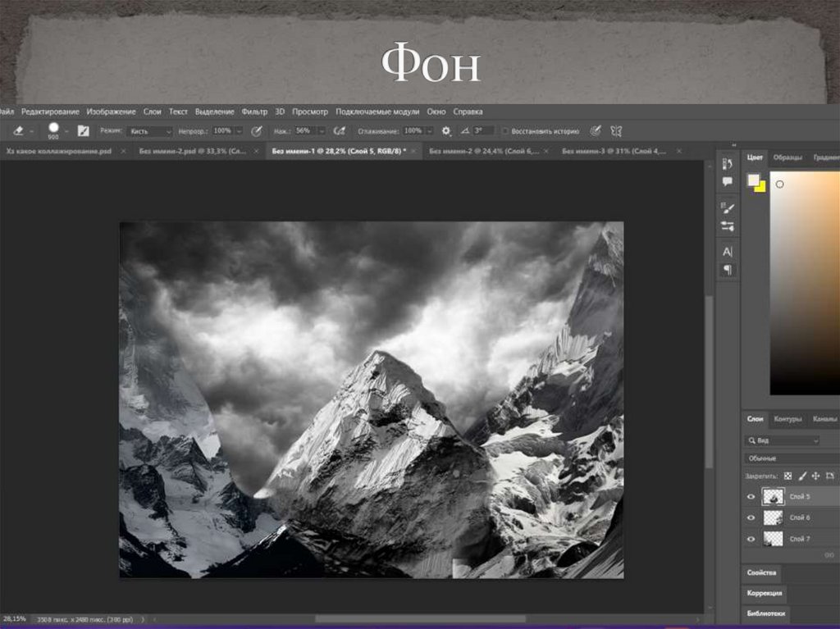The image size is (840, 629).
Task: Open the 'Фильтр' menu
Action: click(x=254, y=112)
